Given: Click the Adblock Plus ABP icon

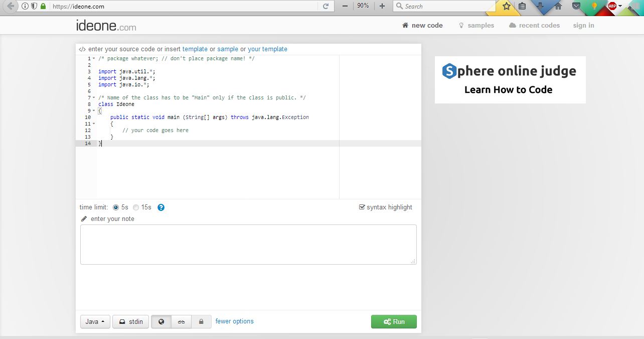Looking at the screenshot, I should 612,7.
